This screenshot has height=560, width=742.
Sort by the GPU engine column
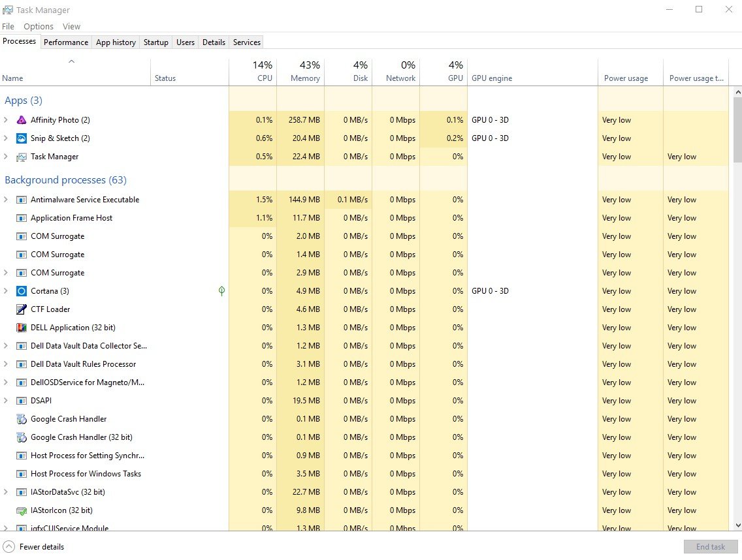coord(533,72)
